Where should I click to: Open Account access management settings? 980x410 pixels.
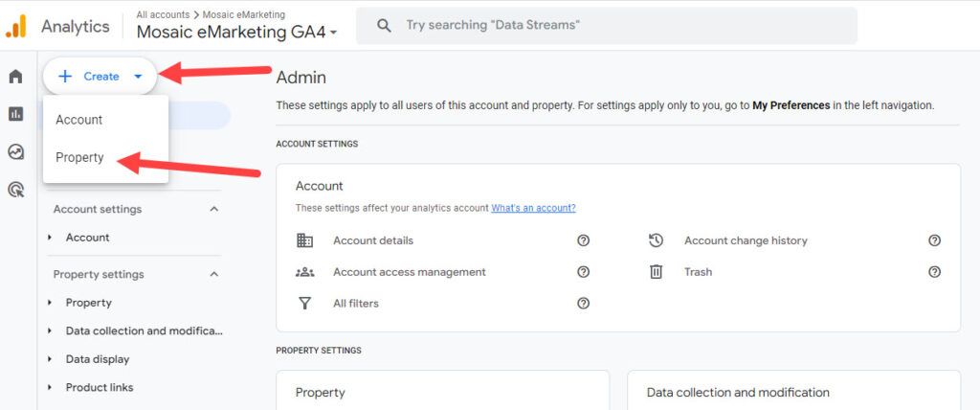[x=409, y=272]
